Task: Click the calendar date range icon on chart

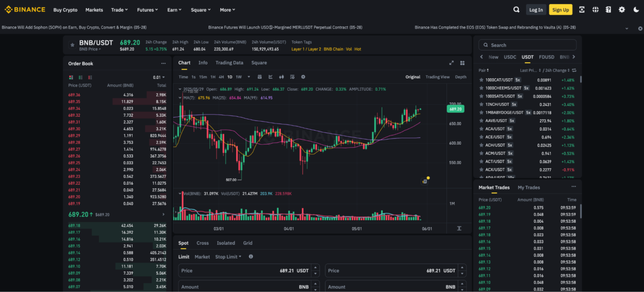Action: (x=260, y=77)
